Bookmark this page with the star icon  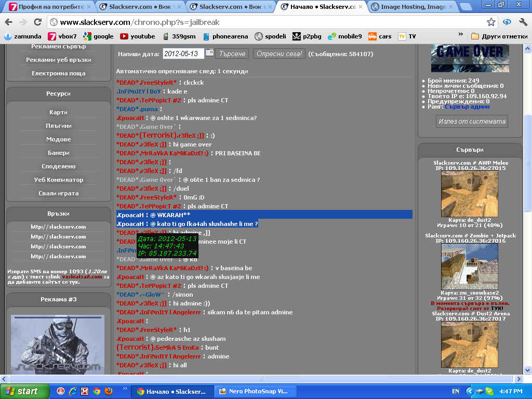point(491,22)
